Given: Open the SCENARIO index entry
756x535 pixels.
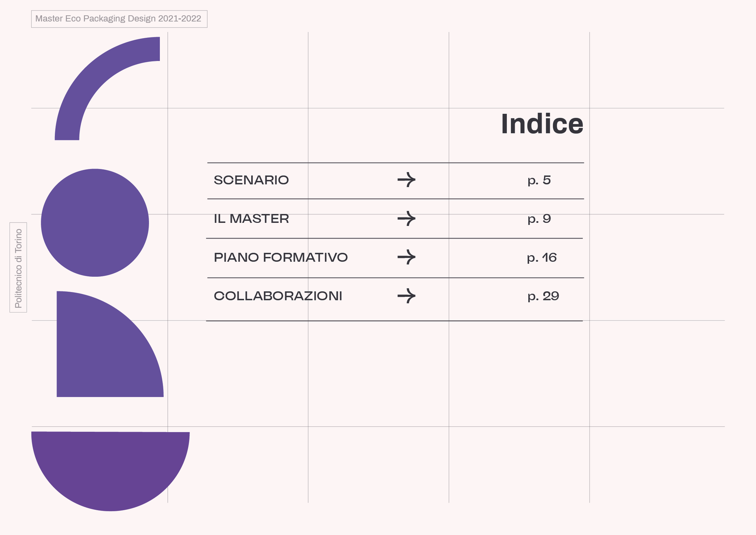Looking at the screenshot, I should [x=251, y=180].
